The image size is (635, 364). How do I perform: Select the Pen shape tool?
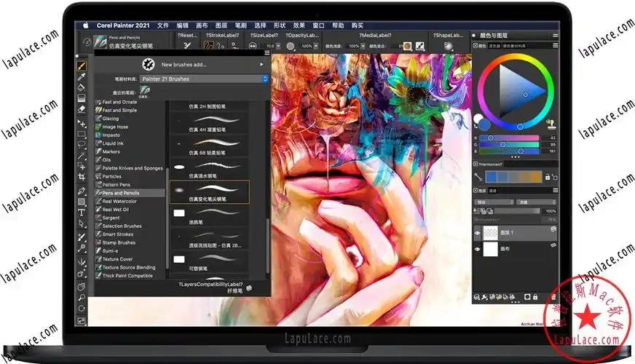click(x=82, y=191)
